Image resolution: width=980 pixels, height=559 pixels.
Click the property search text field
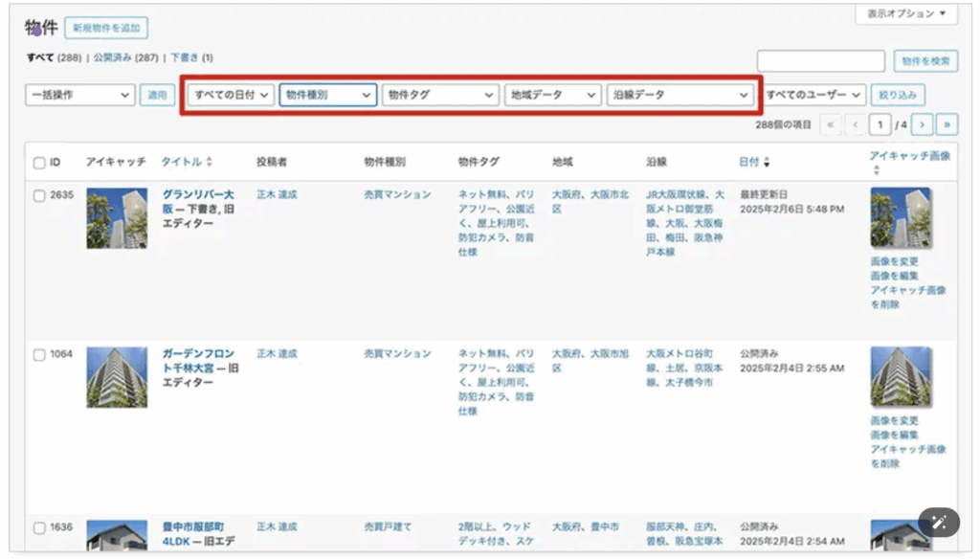[820, 61]
